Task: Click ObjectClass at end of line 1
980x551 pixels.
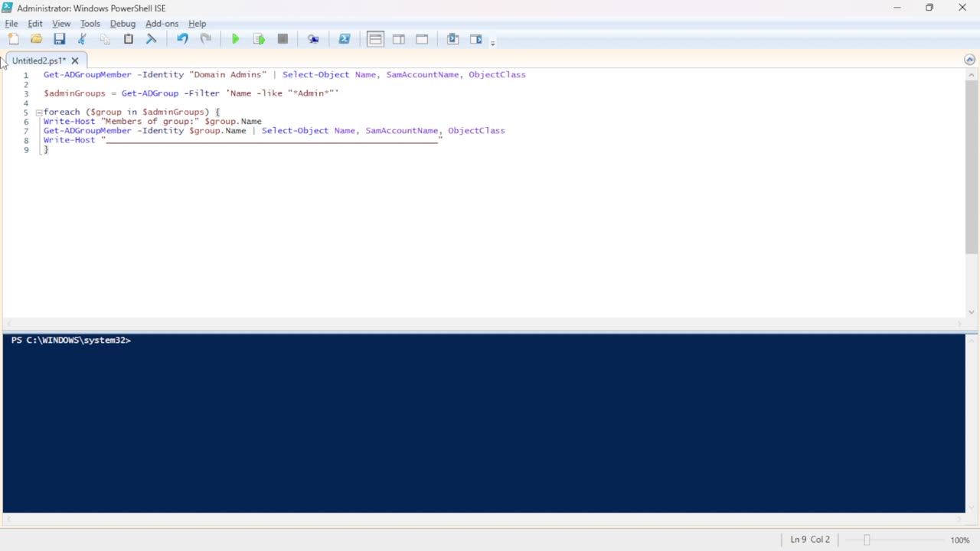Action: pos(498,75)
